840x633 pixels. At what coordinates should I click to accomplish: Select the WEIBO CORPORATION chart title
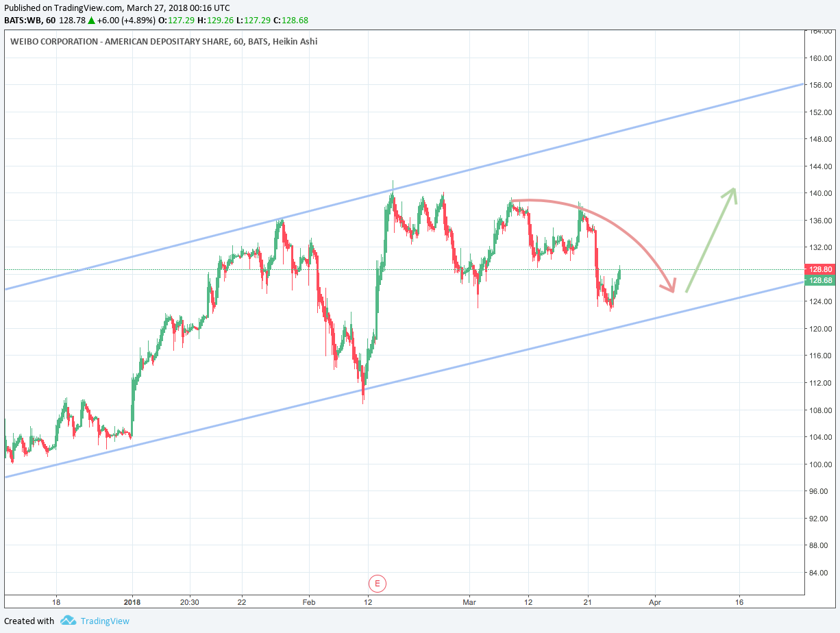[x=164, y=41]
